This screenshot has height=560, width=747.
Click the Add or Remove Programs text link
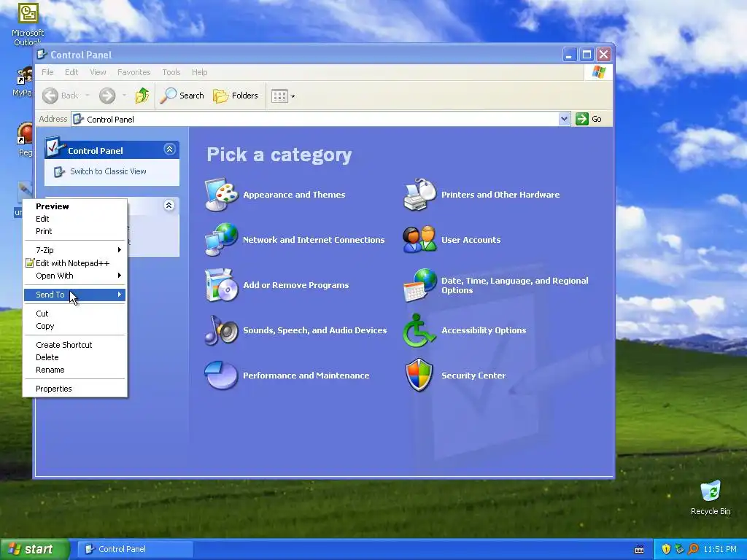pos(296,285)
